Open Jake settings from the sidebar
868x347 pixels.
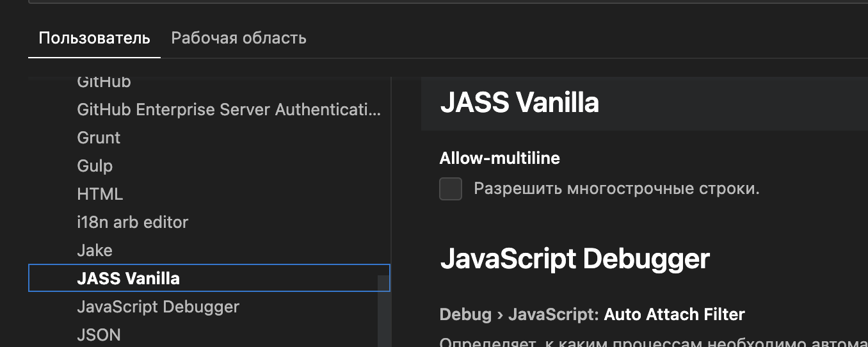[95, 250]
